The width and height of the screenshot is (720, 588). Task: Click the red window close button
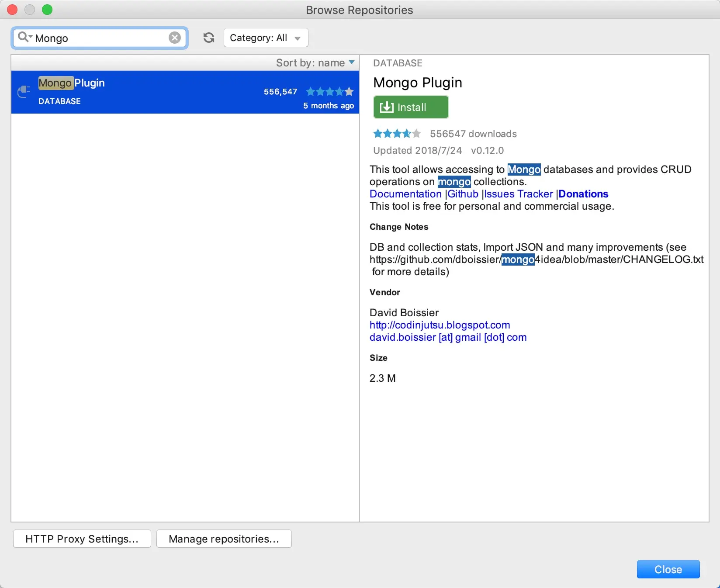(x=12, y=10)
